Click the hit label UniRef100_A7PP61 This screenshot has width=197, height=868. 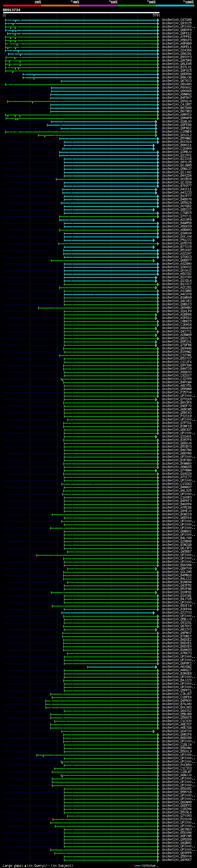click(x=177, y=37)
